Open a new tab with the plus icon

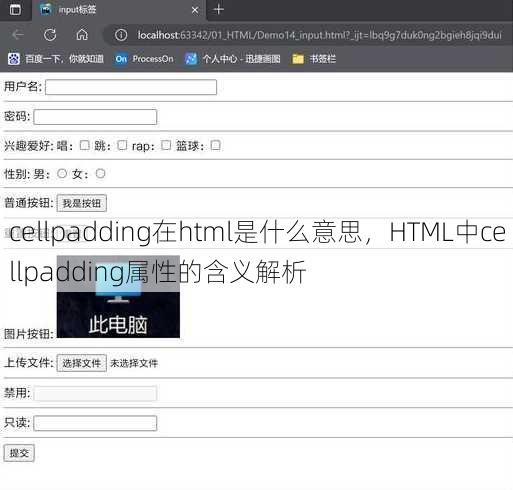[x=219, y=10]
